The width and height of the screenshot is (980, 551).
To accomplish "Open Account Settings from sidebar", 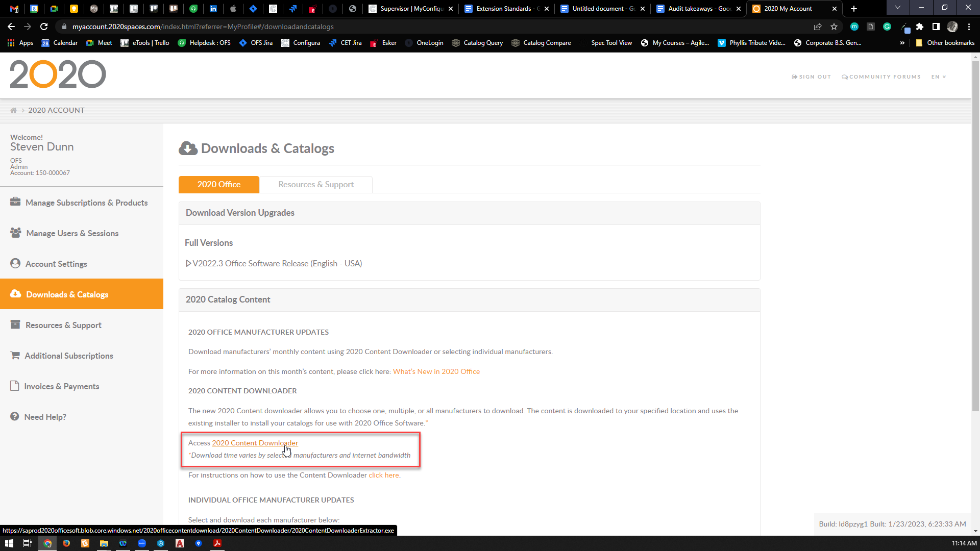I will pyautogui.click(x=56, y=264).
